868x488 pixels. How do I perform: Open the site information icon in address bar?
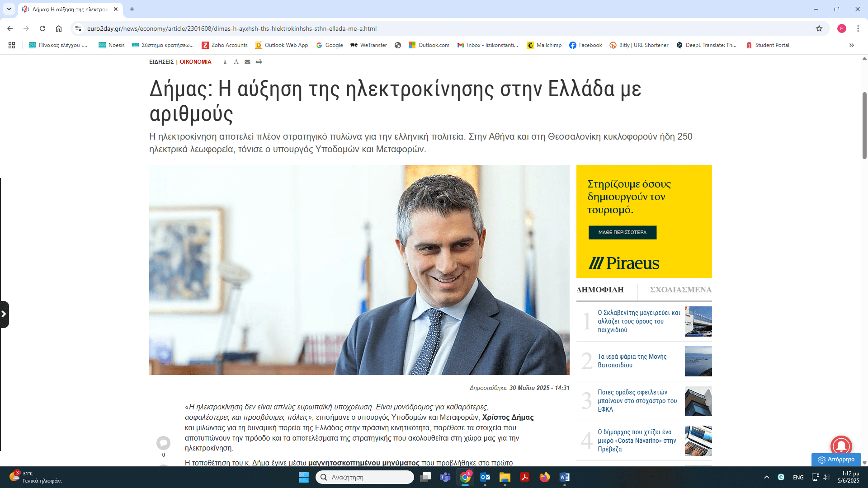(78, 28)
